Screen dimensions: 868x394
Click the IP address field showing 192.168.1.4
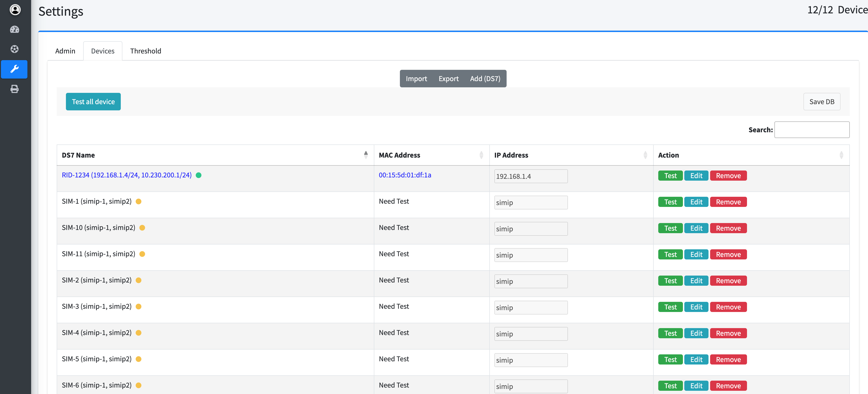tap(530, 176)
